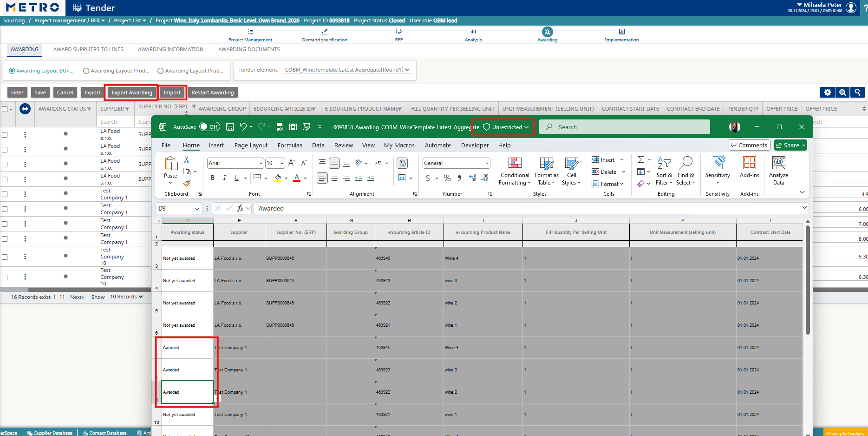The height and width of the screenshot is (436, 868).
Task: Open Conditional Formatting in the ribbon
Action: pyautogui.click(x=515, y=171)
